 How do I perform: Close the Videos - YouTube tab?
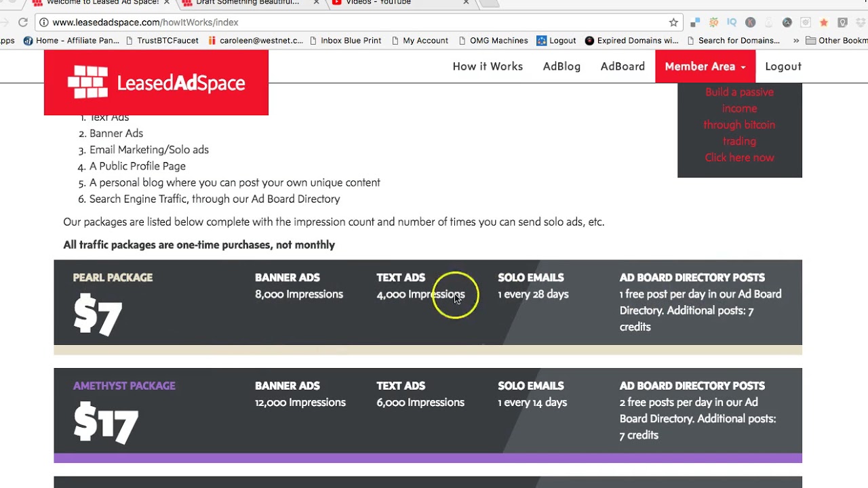[x=466, y=3]
